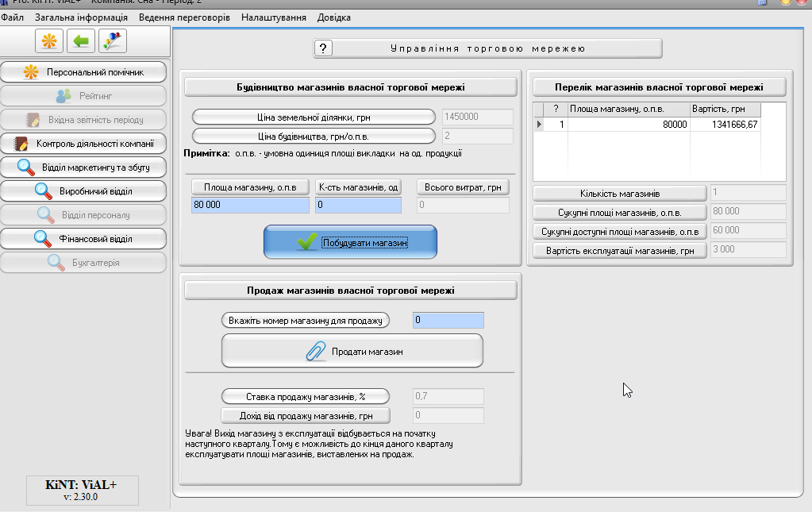The width and height of the screenshot is (812, 512).
Task: Click available area field 60 000
Action: point(749,230)
